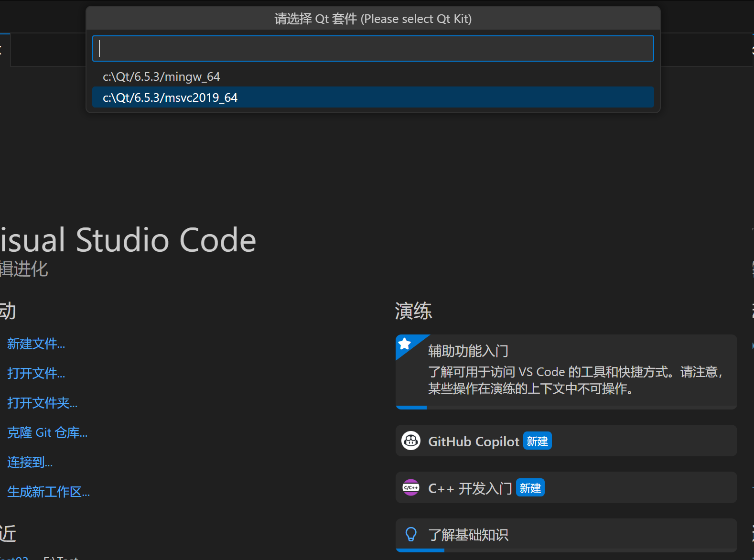The width and height of the screenshot is (754, 560).
Task: Click the lightbulb icon beside 了解基础知识
Action: tap(411, 534)
